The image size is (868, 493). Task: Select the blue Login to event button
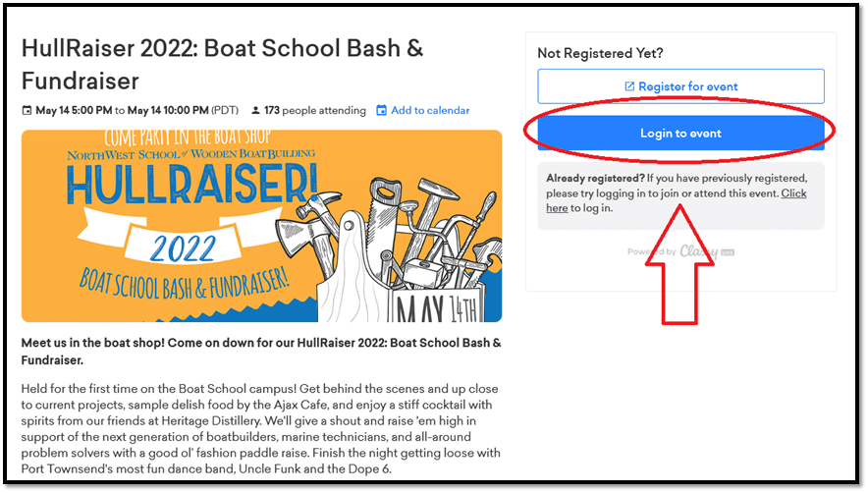680,133
